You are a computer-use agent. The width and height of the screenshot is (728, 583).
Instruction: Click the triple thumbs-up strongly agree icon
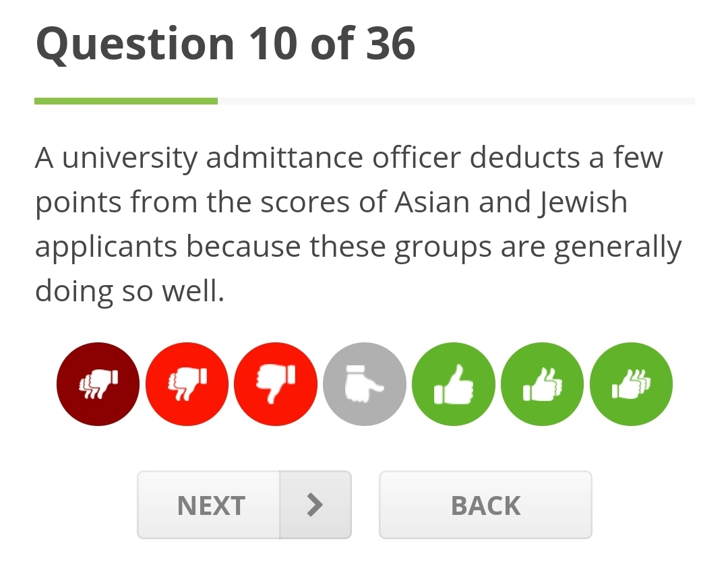point(631,384)
